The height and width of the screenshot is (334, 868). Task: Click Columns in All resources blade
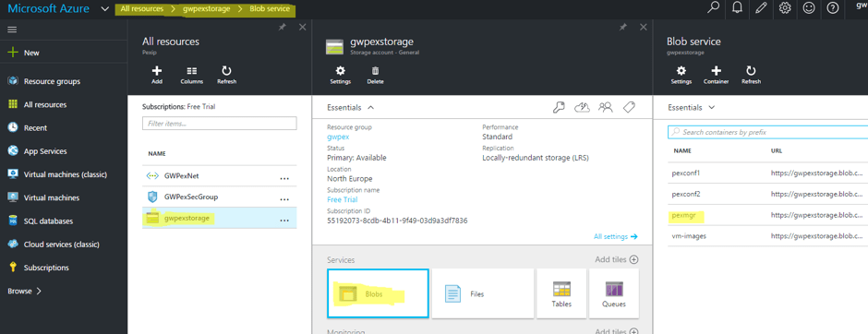(x=191, y=76)
